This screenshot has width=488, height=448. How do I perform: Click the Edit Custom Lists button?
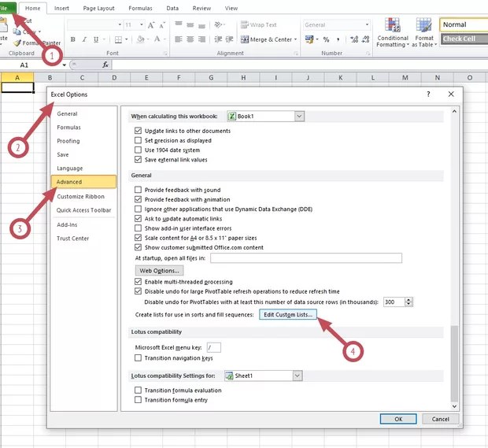(x=288, y=315)
